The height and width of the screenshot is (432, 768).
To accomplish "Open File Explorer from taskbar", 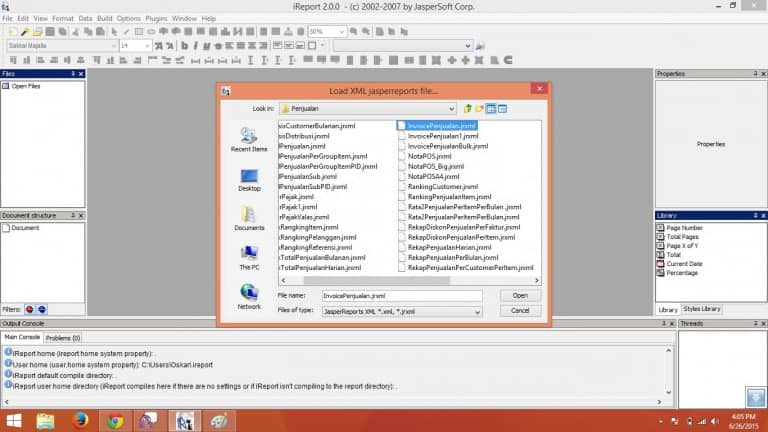I will pyautogui.click(x=45, y=421).
